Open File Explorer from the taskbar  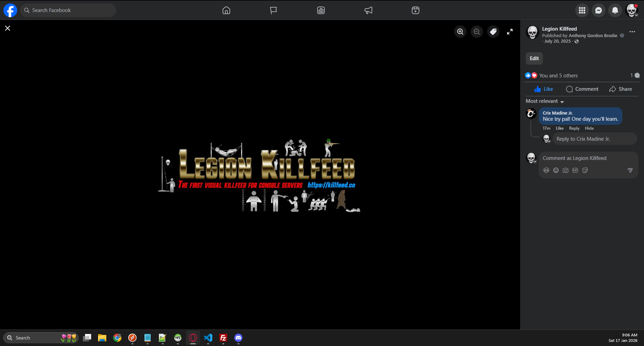[102, 338]
